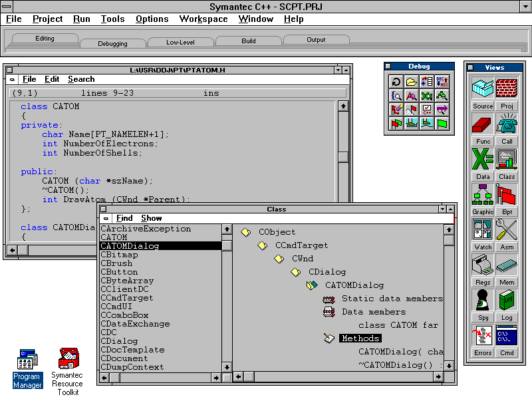
Task: Open the Proj view icon
Action: pos(507,88)
